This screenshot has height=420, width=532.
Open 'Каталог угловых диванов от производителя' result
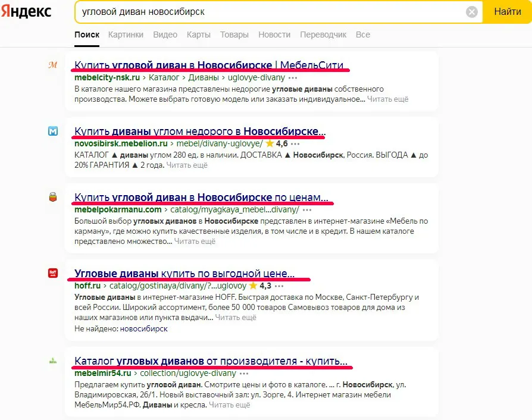(211, 361)
